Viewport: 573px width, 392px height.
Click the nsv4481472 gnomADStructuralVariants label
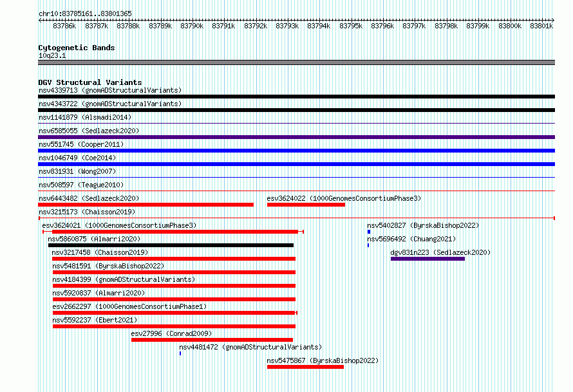pos(250,347)
